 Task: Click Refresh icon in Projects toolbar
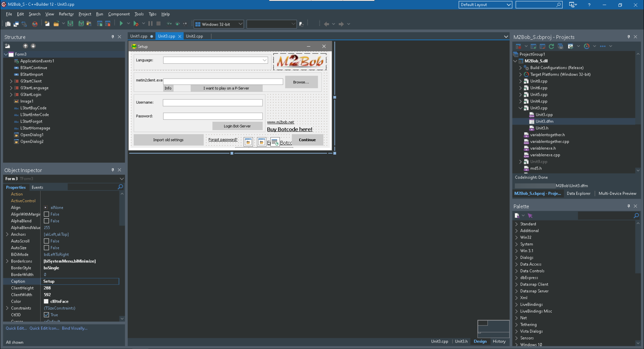point(551,46)
